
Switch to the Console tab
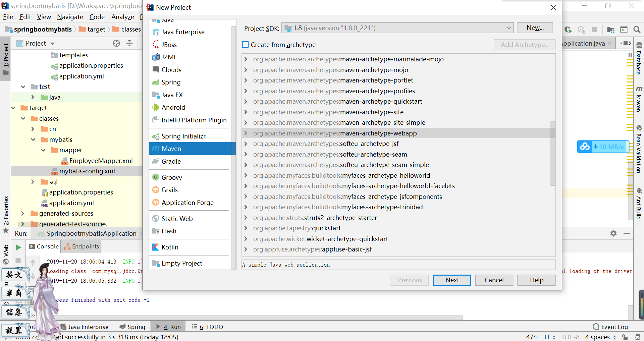(44, 246)
